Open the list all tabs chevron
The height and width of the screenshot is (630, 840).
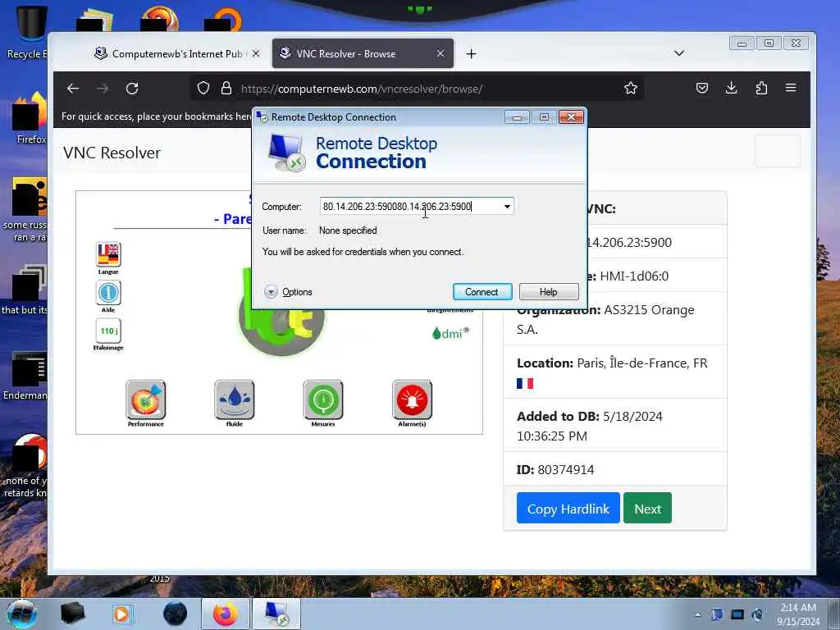point(678,53)
